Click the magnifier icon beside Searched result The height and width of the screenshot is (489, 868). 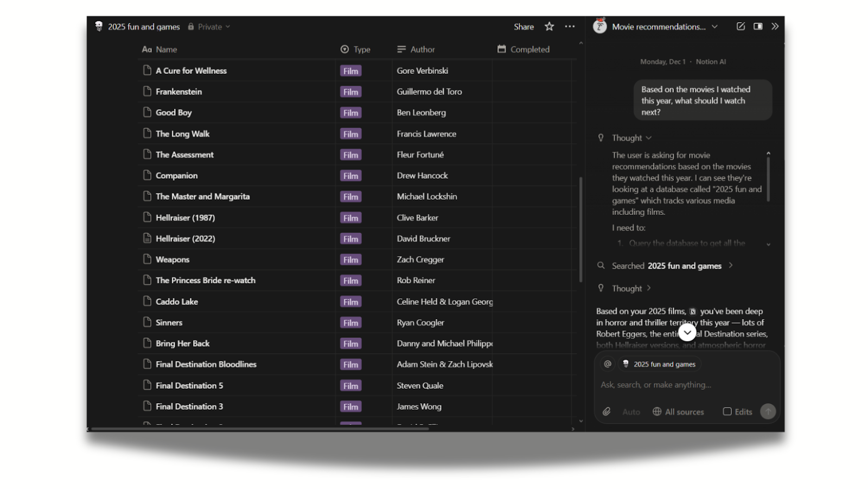click(601, 265)
